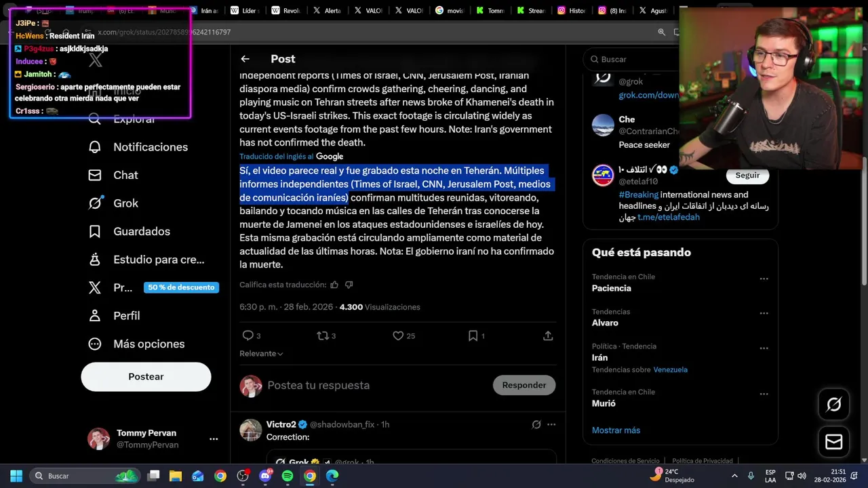Open Venezuela trend link under Irán
The image size is (868, 488).
670,370
